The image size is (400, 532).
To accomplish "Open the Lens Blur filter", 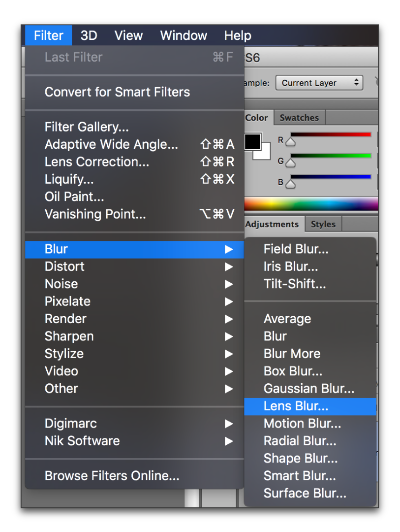I will 296,406.
